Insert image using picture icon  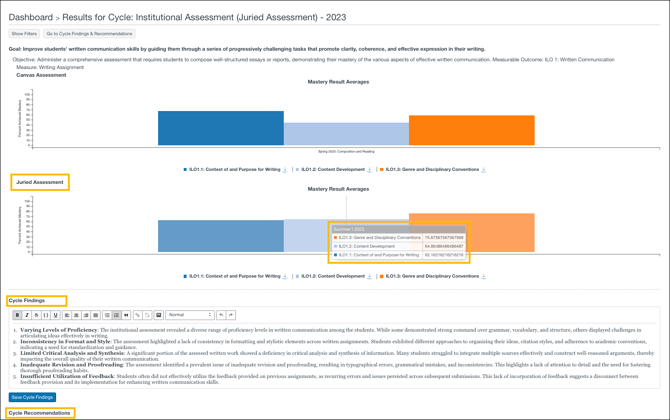click(x=159, y=315)
